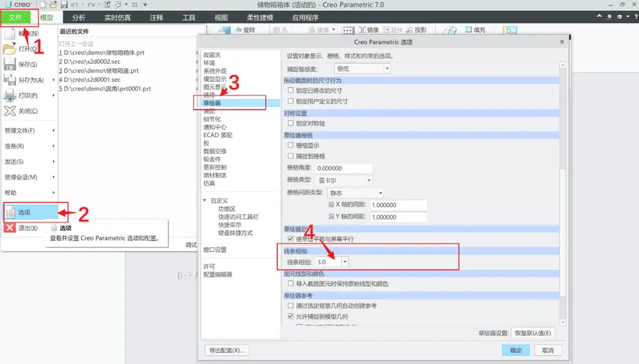Expand the 发送(S) submenu arrow
Screen dimensions: 639x364
pyautogui.click(x=54, y=161)
